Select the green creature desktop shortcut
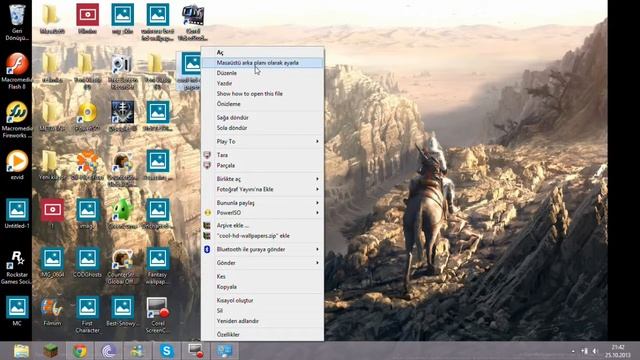The height and width of the screenshot is (360, 640). point(122,214)
